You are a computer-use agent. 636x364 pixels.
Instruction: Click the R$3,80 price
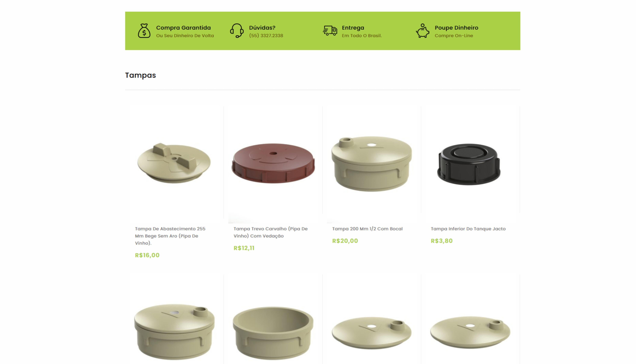pos(442,241)
